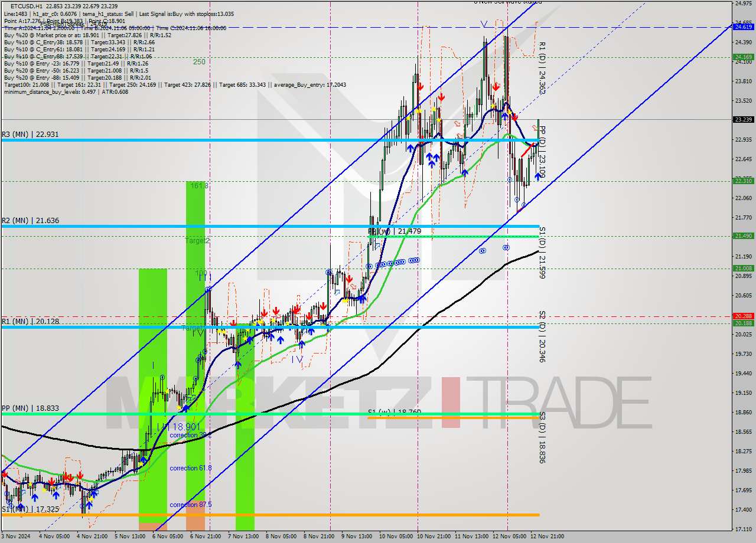
Task: Click the 161.8 Fibonacci label
Action: pyautogui.click(x=200, y=185)
